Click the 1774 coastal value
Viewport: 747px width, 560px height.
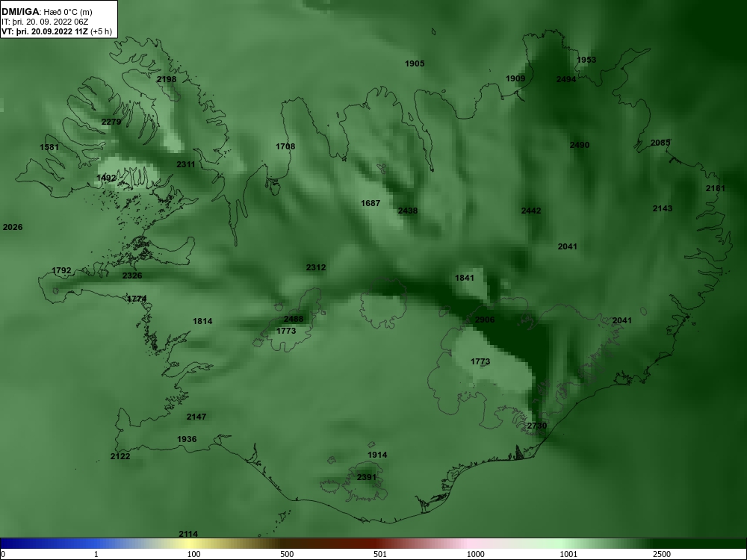point(137,299)
